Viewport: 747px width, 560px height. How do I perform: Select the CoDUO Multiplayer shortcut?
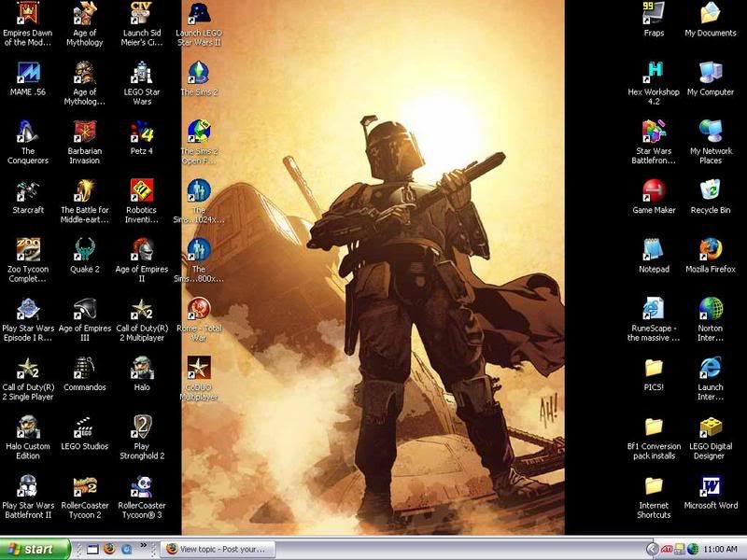[x=199, y=378]
